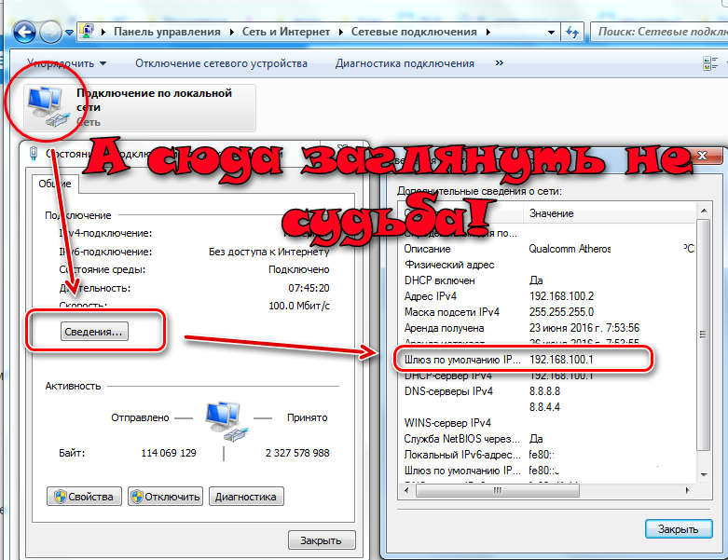Screen dimensions: 728x560
Task: Switch to the Общие tab
Action: click(55, 184)
